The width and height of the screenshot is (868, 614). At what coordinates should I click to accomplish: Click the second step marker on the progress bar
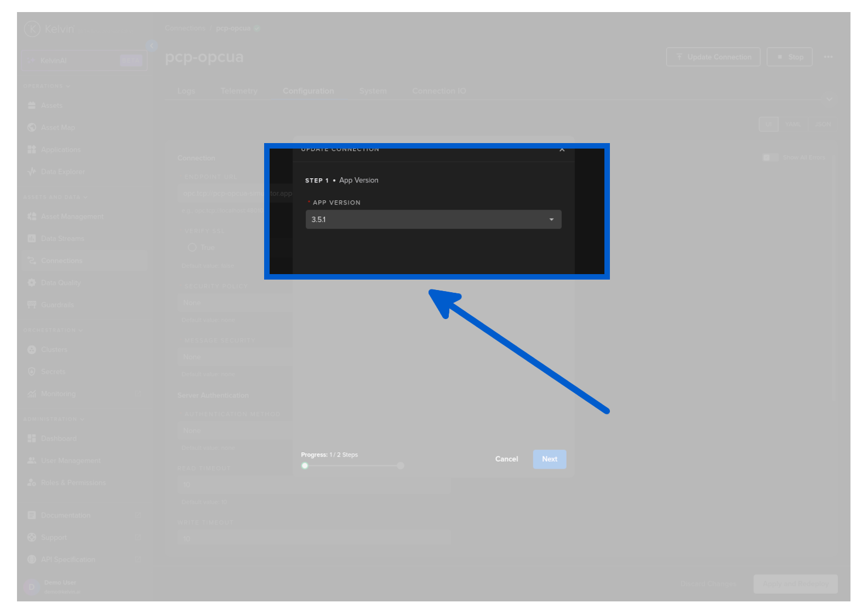(x=401, y=466)
